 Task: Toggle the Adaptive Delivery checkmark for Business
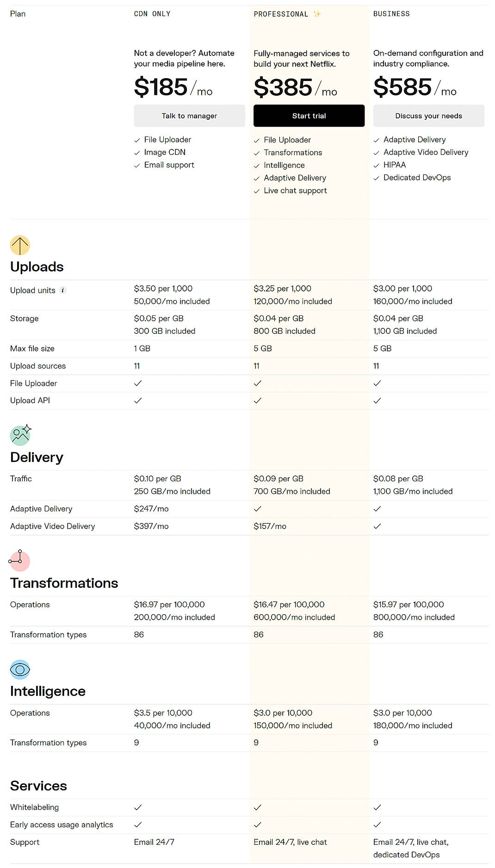pyautogui.click(x=377, y=509)
